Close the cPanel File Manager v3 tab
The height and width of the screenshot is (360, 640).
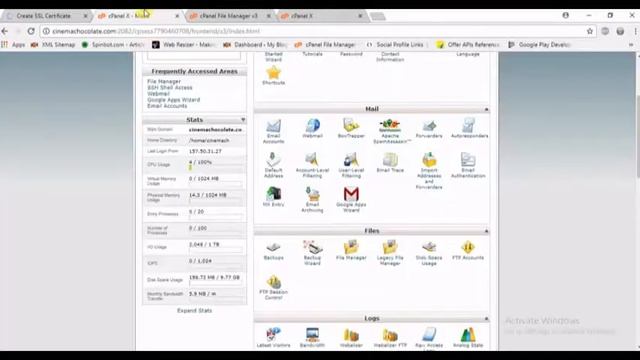point(269,16)
